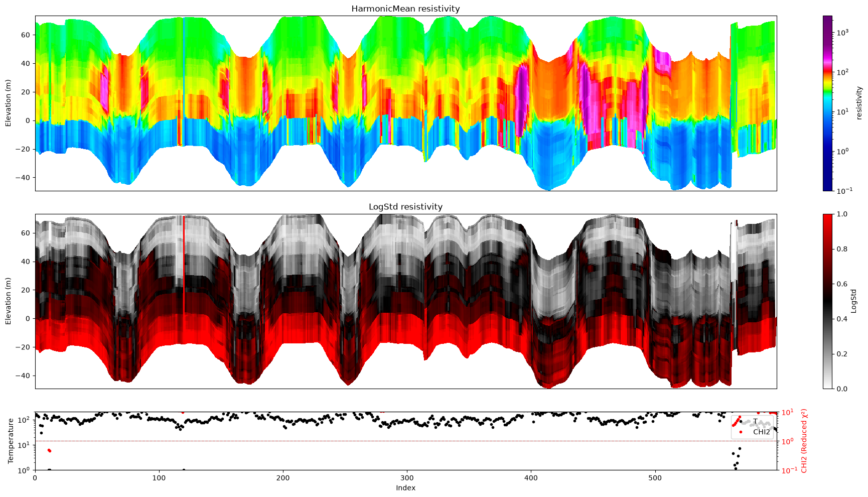Click the Temperature y-axis label
This screenshot has height=497, width=868.
click(11, 441)
